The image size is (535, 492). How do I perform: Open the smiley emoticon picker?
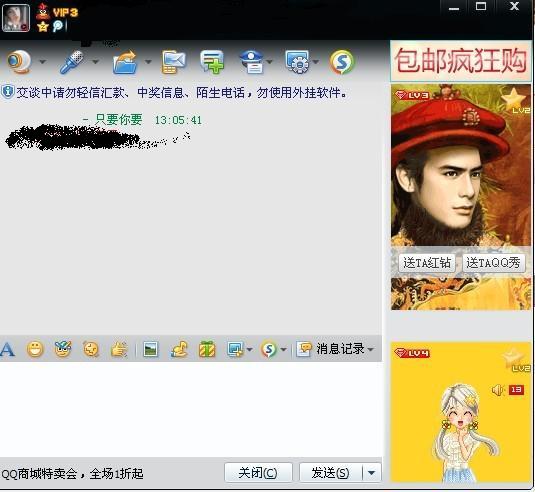coord(35,349)
